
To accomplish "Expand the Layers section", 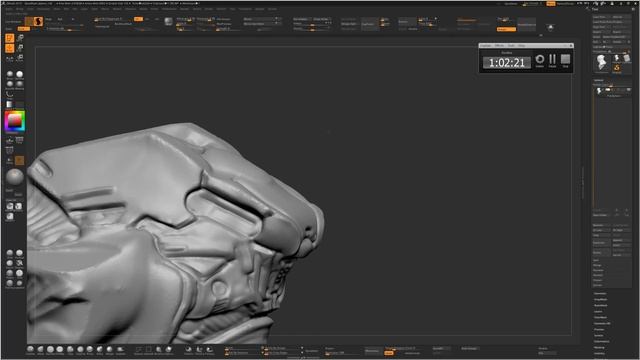I will [598, 311].
